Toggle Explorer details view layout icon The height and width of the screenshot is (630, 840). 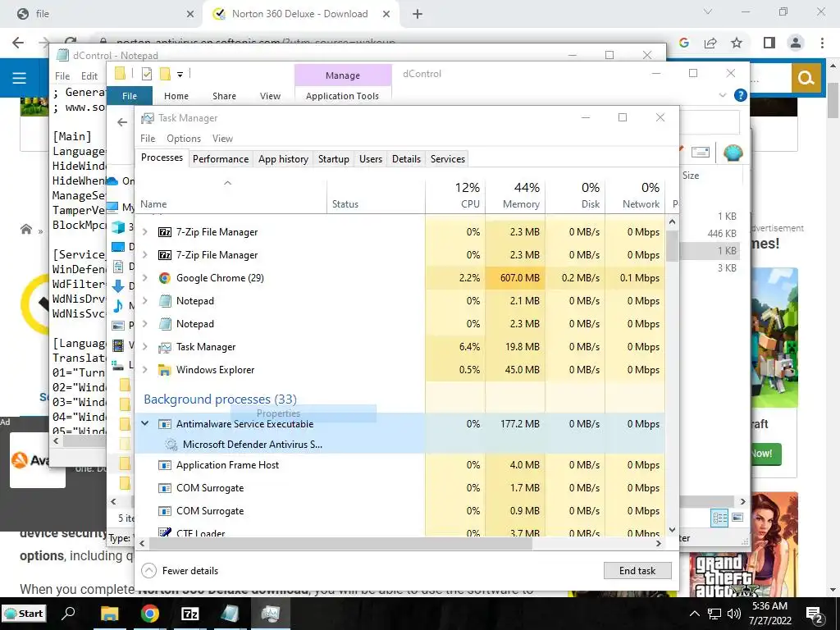[719, 518]
